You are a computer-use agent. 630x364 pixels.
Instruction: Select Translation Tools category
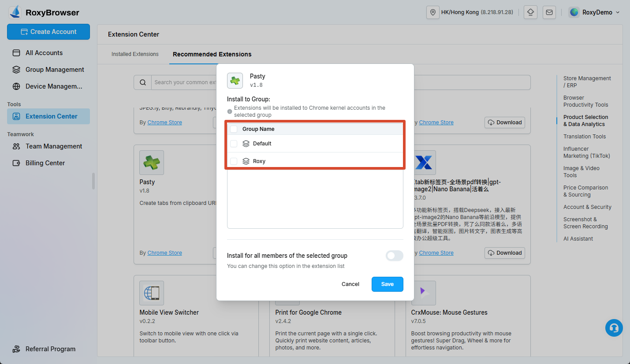tap(585, 137)
